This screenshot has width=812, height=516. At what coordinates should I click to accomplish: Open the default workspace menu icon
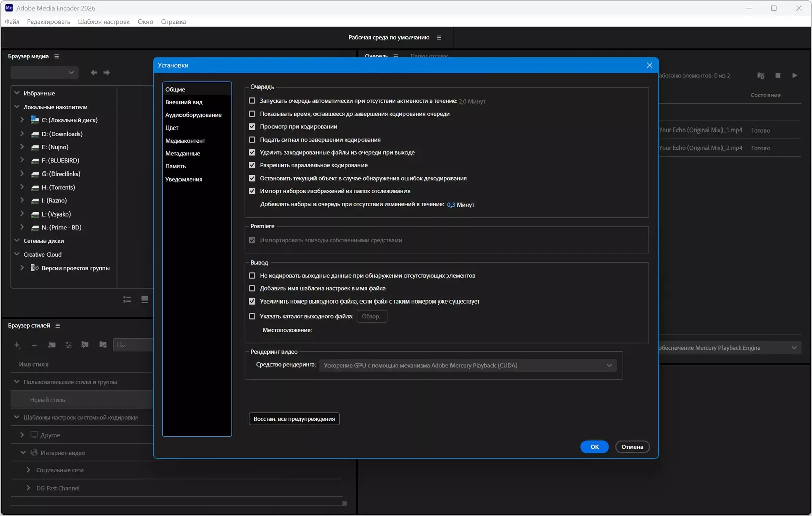[439, 38]
